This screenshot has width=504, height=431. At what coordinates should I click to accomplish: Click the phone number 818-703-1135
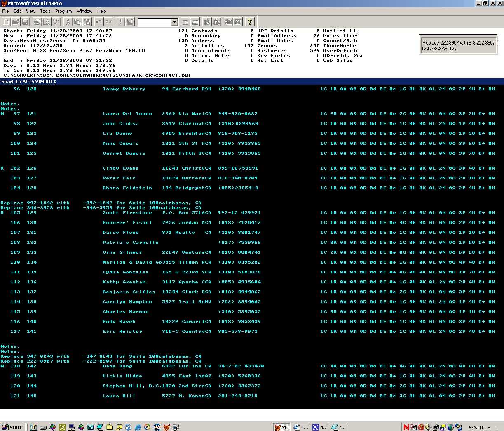coord(238,134)
